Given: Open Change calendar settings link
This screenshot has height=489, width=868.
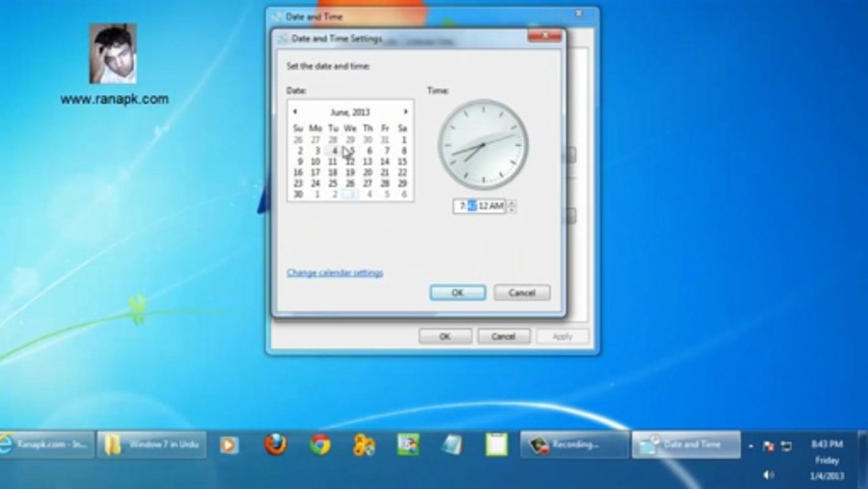Looking at the screenshot, I should pyautogui.click(x=335, y=273).
